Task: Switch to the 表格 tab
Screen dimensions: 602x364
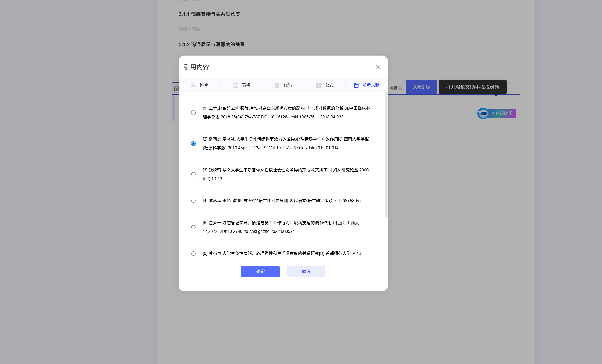Action: click(246, 85)
